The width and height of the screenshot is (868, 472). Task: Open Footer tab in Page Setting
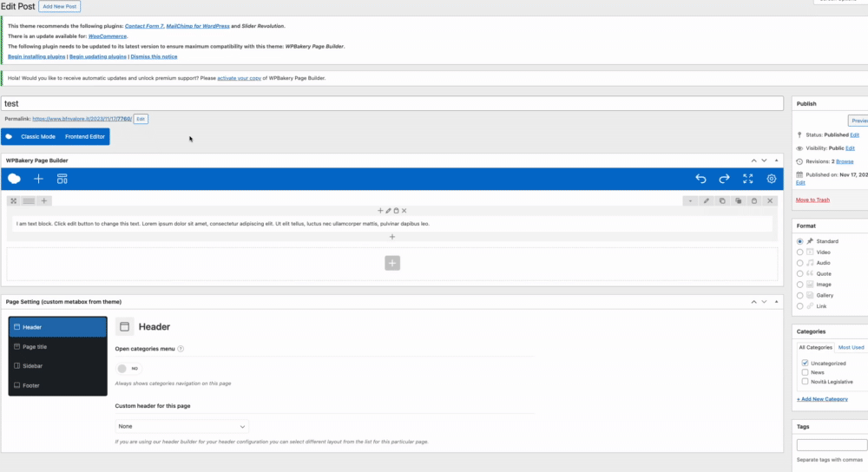57,385
